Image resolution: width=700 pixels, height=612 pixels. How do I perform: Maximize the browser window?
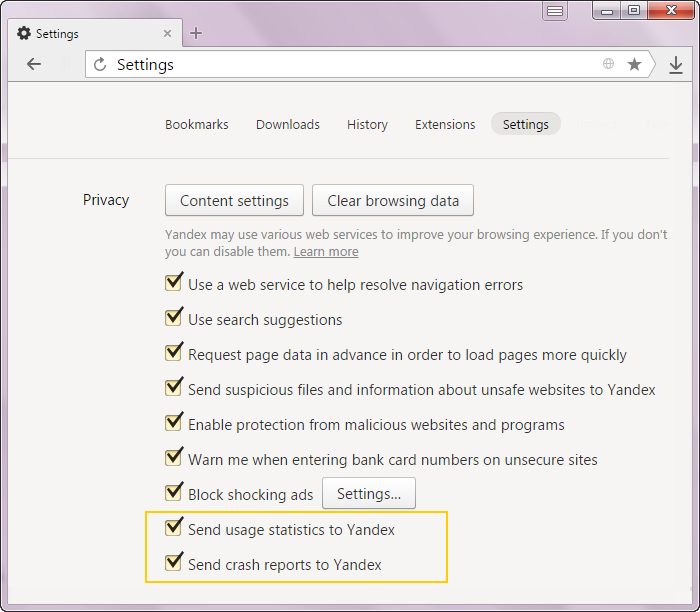click(633, 11)
